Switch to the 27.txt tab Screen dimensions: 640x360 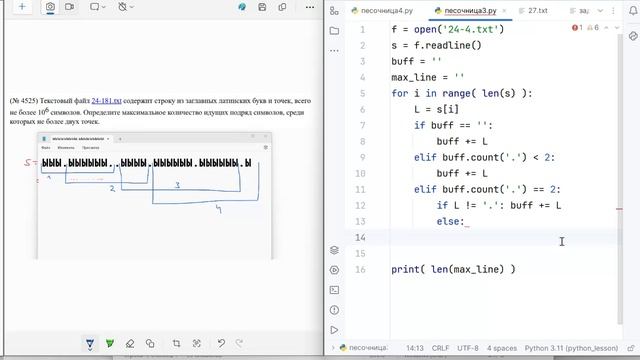[x=533, y=11]
